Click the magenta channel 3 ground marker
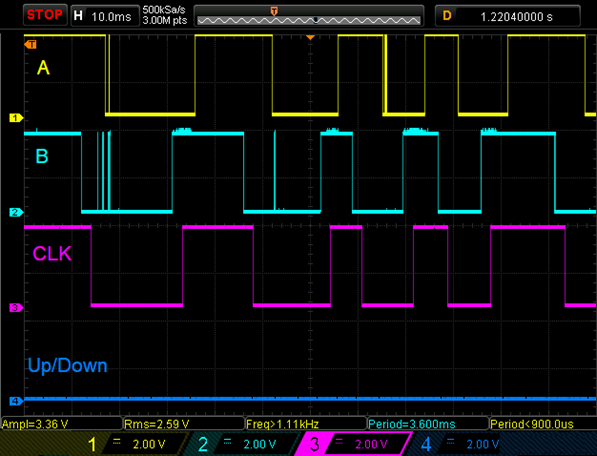Image resolution: width=597 pixels, height=456 pixels. click(16, 308)
